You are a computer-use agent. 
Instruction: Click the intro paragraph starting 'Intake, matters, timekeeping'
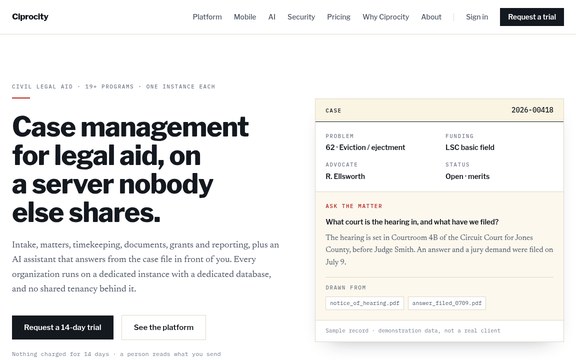[145, 267]
